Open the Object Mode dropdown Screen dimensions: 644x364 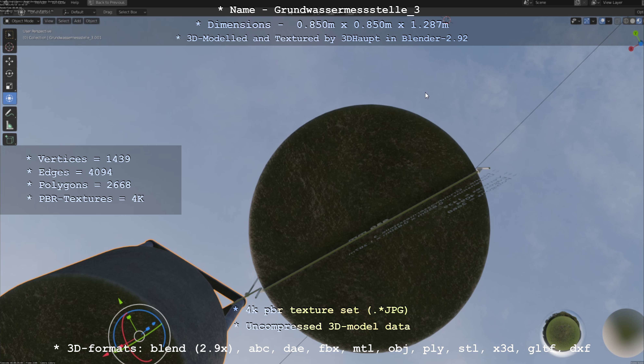[22, 21]
